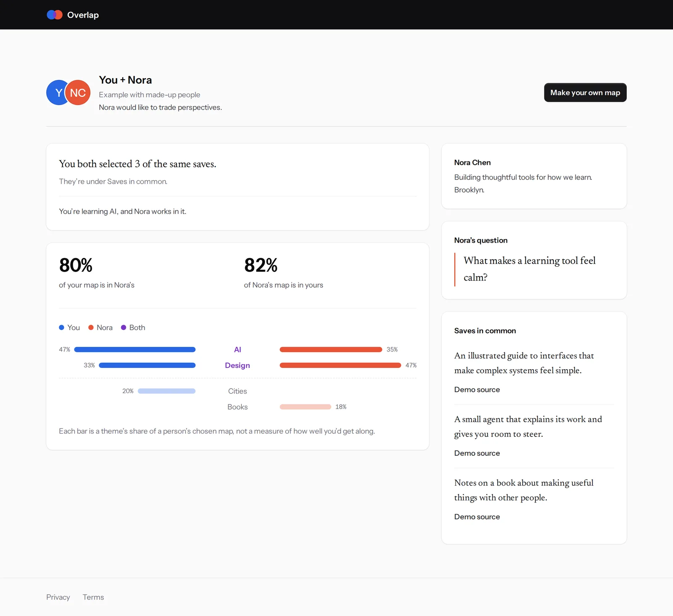
Task: Open the Privacy footer link
Action: pos(58,597)
